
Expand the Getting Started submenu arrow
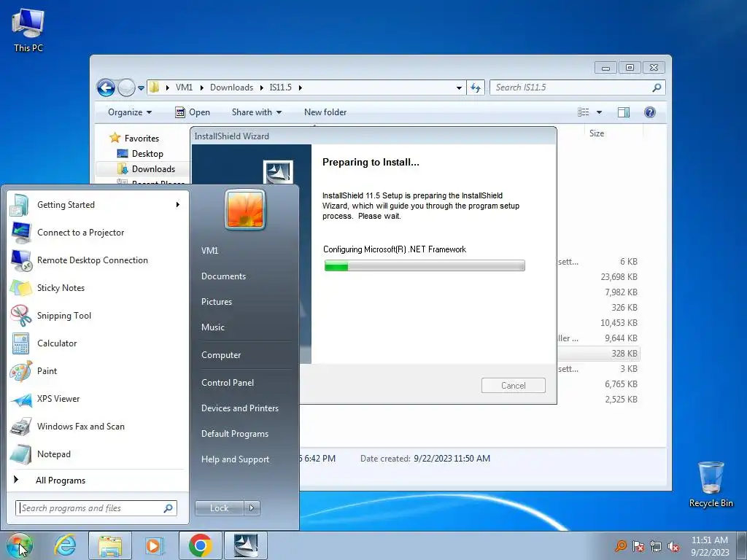point(178,205)
